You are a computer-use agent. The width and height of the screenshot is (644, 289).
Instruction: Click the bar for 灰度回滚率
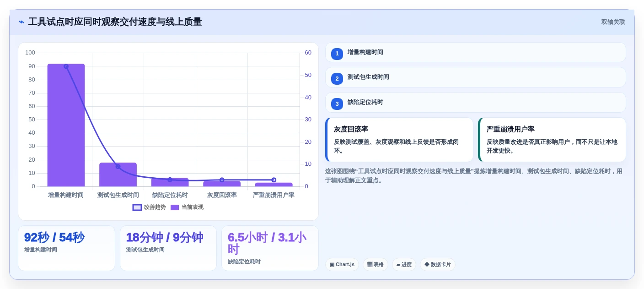coord(222,184)
